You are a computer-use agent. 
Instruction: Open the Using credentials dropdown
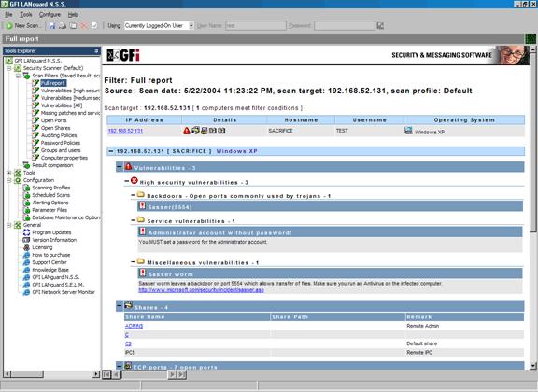point(191,26)
